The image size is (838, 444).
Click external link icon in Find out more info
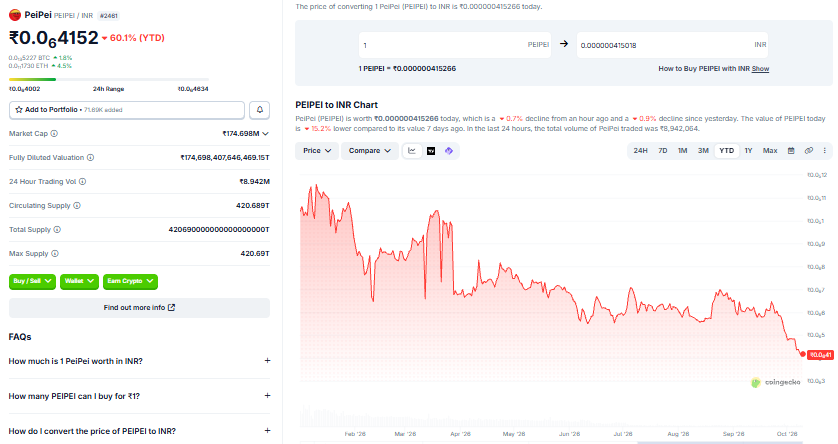pos(172,308)
